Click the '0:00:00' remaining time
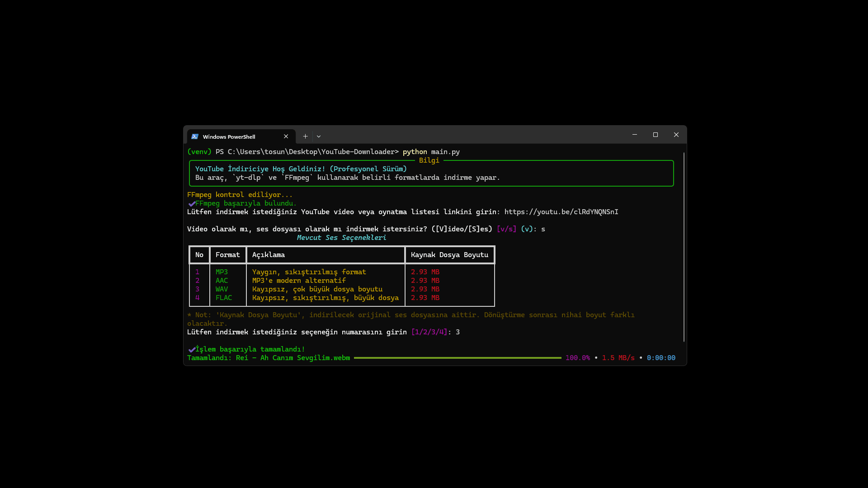 661,358
